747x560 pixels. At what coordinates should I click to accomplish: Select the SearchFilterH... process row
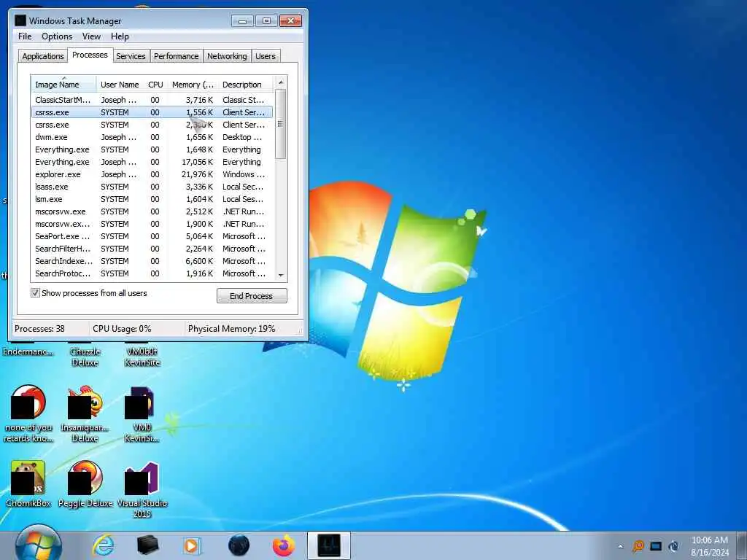coord(152,249)
